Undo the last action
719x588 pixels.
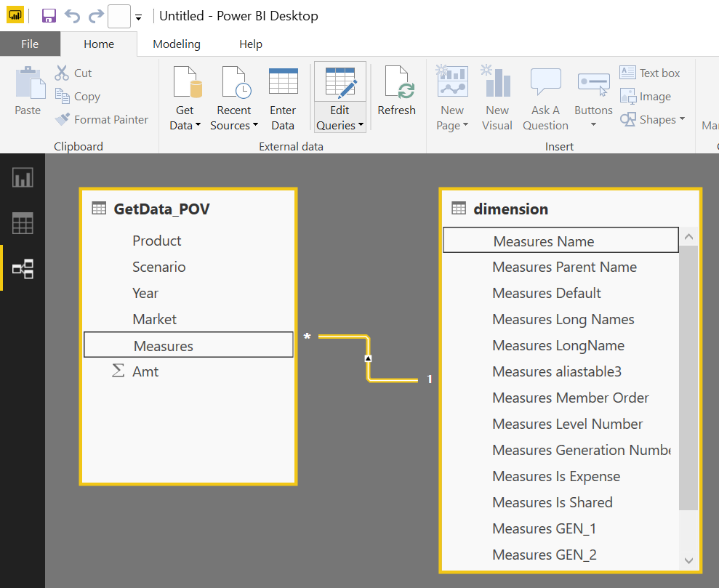[x=73, y=16]
